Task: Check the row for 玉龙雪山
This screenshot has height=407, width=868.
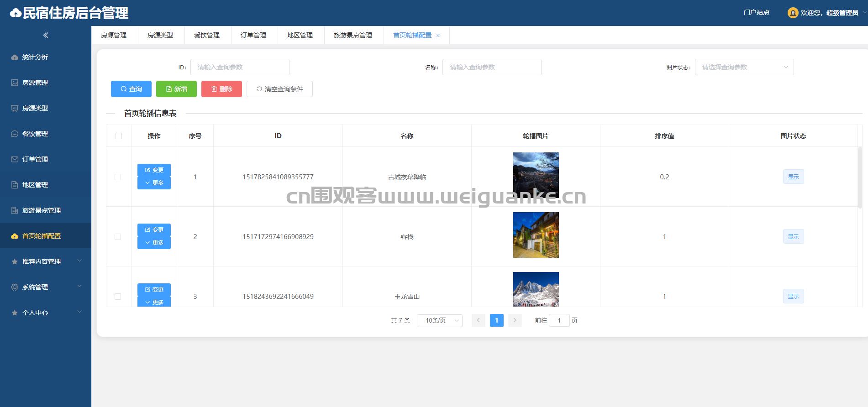Action: coord(118,297)
